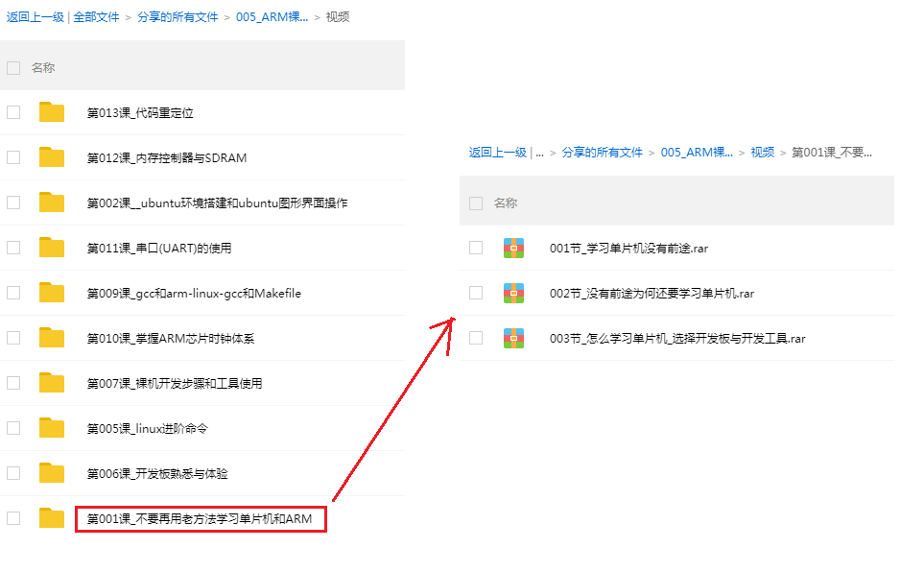Open 分享的所有文件 in right breadcrumb

tap(603, 153)
